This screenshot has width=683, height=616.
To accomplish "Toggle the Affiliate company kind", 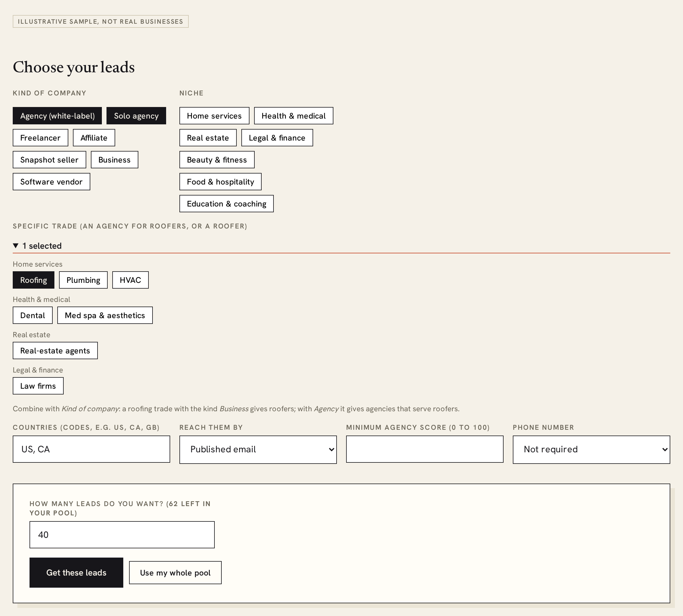I will tap(94, 138).
